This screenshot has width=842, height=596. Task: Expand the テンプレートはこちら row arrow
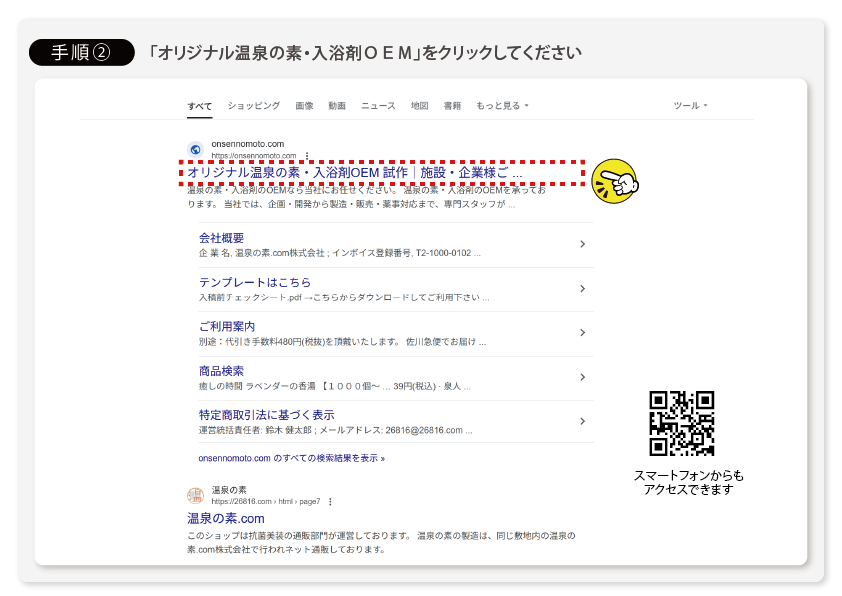click(582, 289)
